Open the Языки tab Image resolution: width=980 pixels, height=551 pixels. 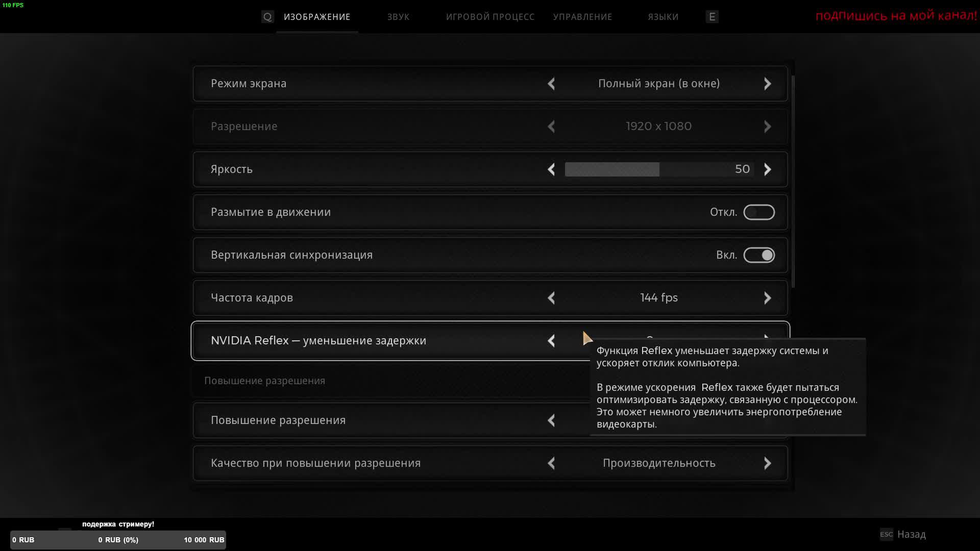click(x=663, y=17)
